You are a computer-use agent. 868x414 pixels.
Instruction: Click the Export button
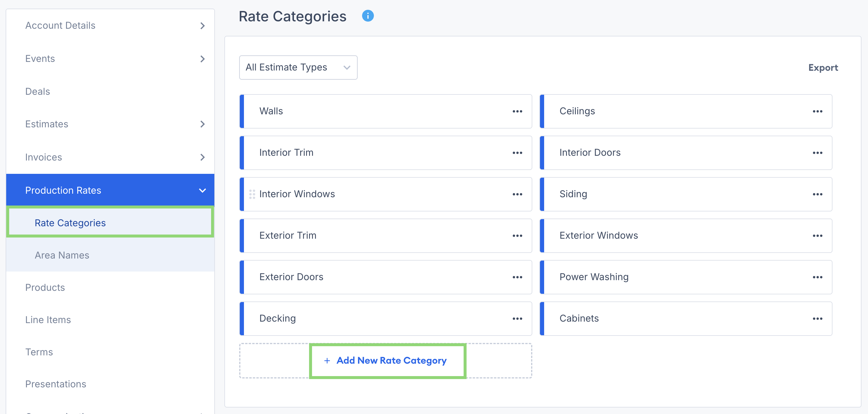pyautogui.click(x=823, y=68)
